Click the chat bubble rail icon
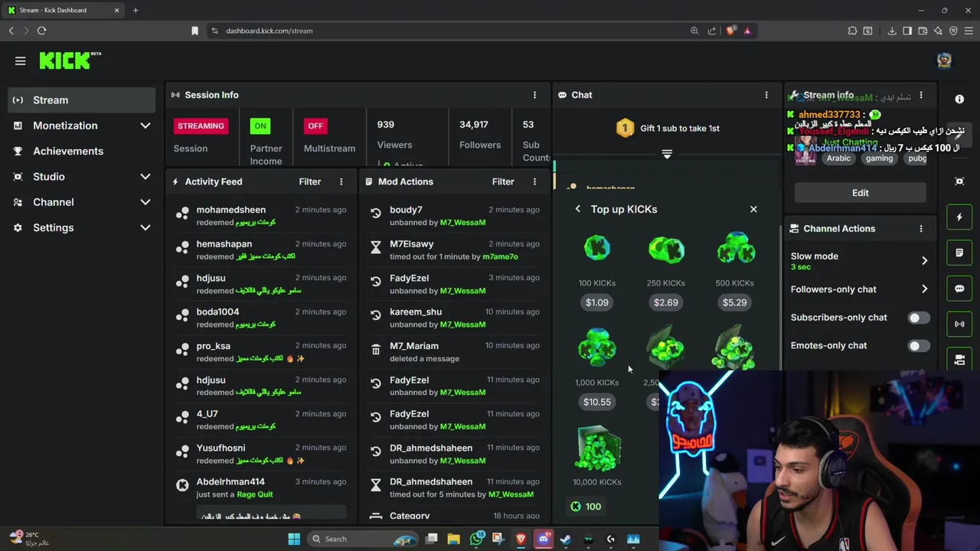The width and height of the screenshot is (980, 551). point(959,289)
